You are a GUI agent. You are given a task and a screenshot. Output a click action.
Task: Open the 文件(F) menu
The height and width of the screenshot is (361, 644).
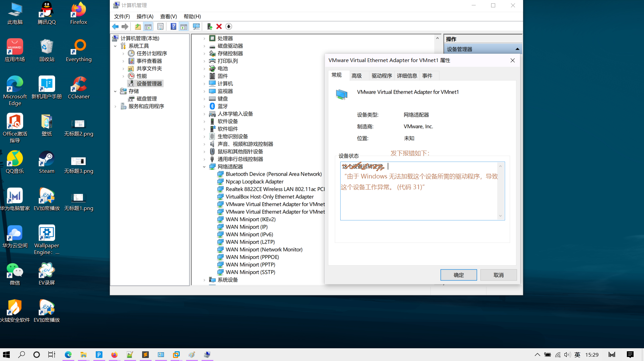click(x=122, y=16)
